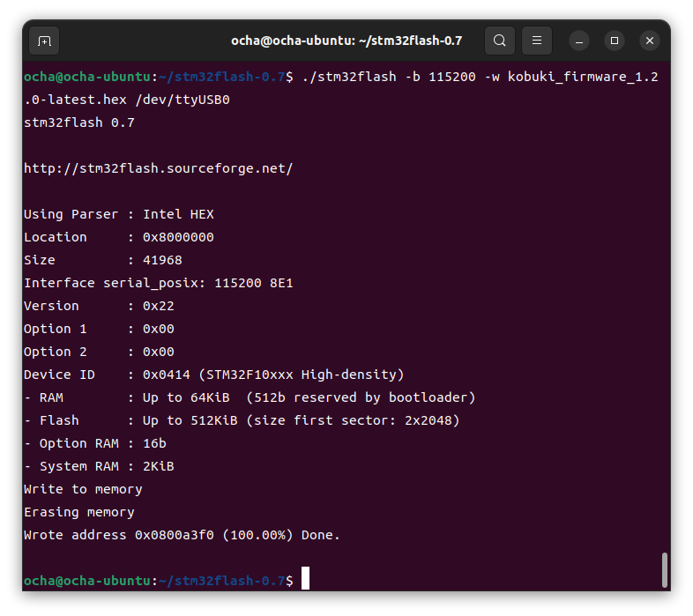Click the 'Using Parser : Intel HEX' line

pos(118,214)
